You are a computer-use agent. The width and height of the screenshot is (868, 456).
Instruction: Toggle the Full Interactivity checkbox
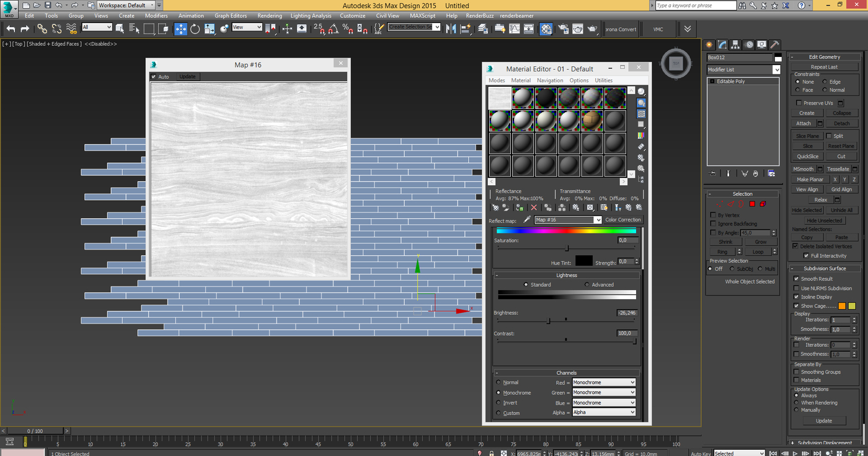click(x=806, y=255)
